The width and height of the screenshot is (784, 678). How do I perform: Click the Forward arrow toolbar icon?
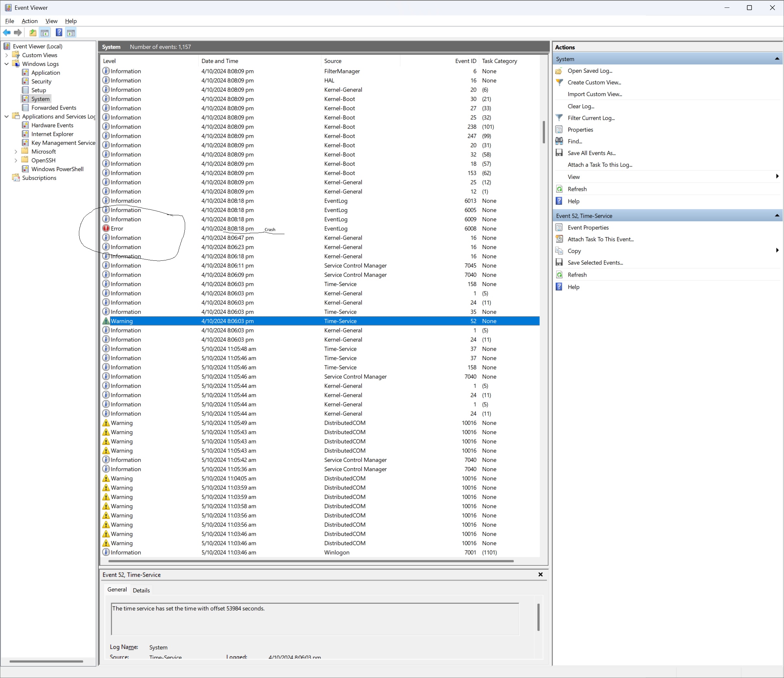[18, 32]
